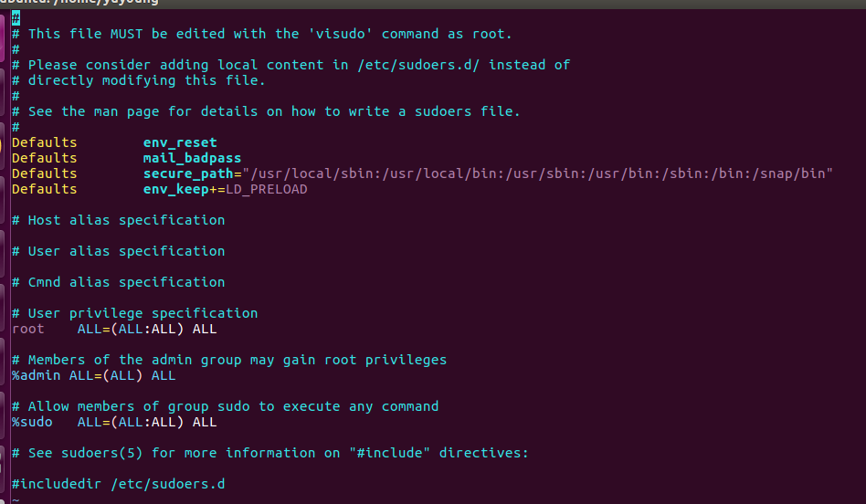This screenshot has width=866, height=504.
Task: Click the '%admin' group entry
Action: (x=36, y=375)
